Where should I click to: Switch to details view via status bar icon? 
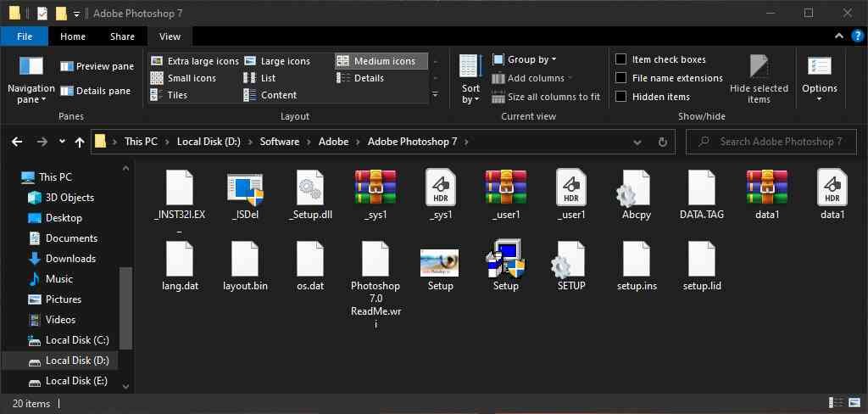[x=836, y=403]
